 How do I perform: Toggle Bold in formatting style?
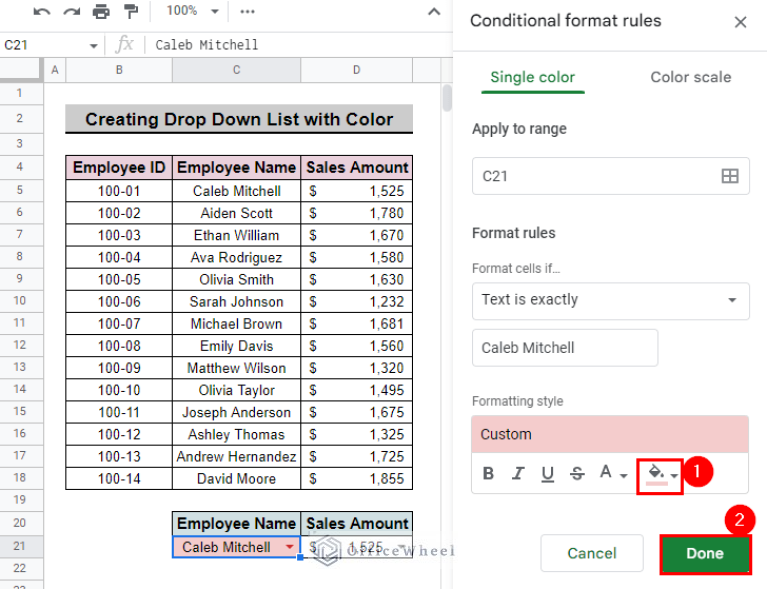[488, 474]
